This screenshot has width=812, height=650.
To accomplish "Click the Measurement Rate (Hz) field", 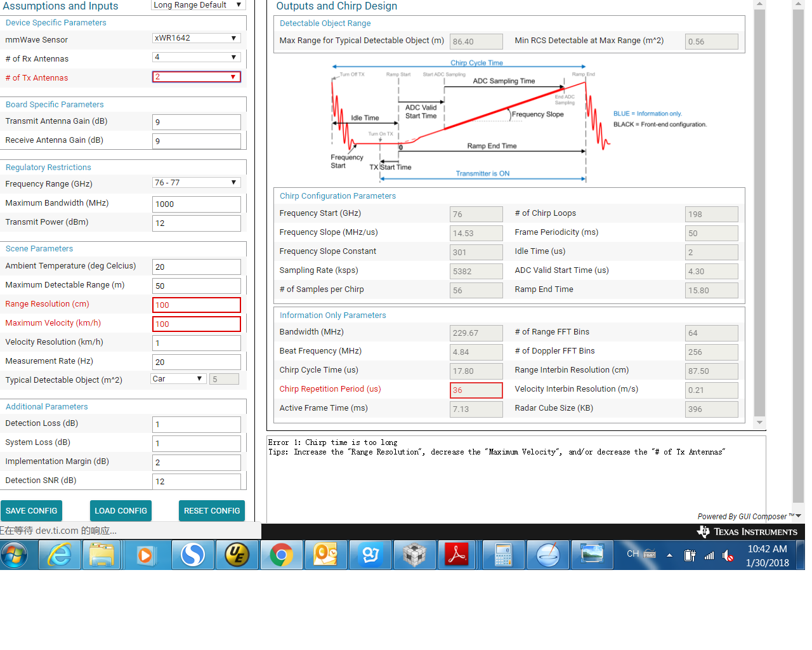I will pyautogui.click(x=197, y=362).
